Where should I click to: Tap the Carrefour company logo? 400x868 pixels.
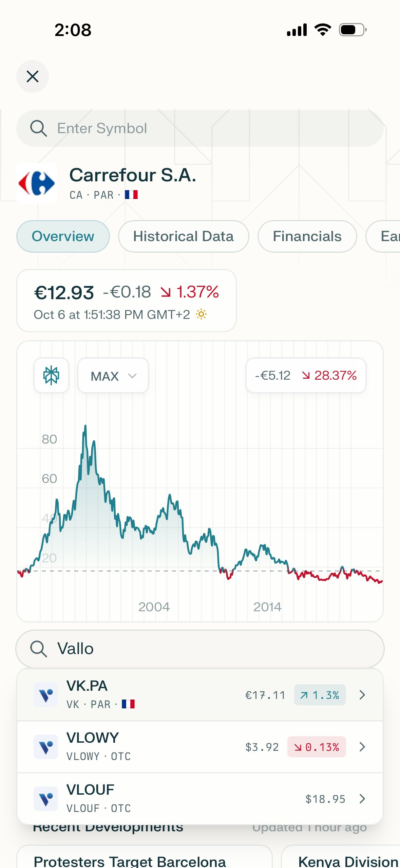37,183
